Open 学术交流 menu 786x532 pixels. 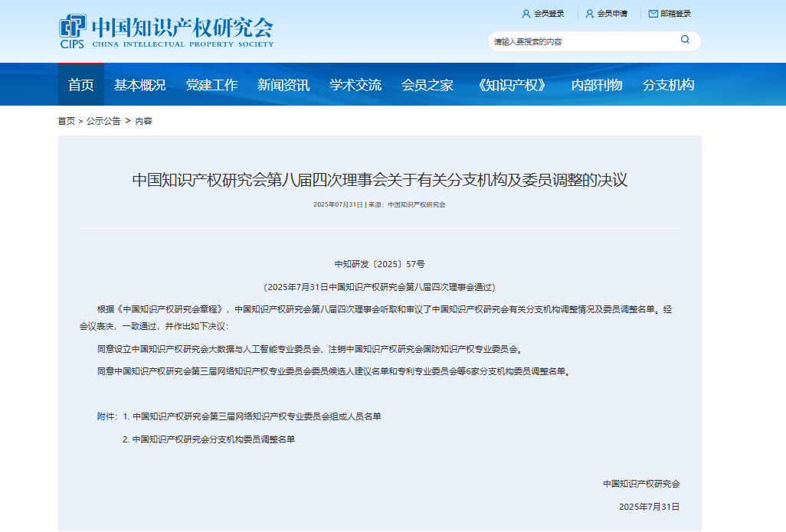[x=355, y=85]
